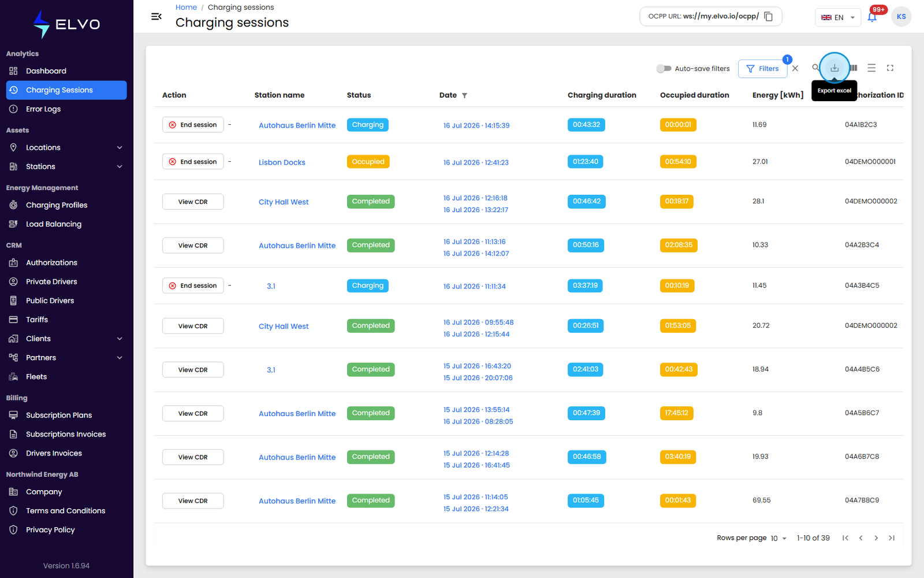Clear filters with the X icon
The width and height of the screenshot is (924, 578).
[x=795, y=68]
